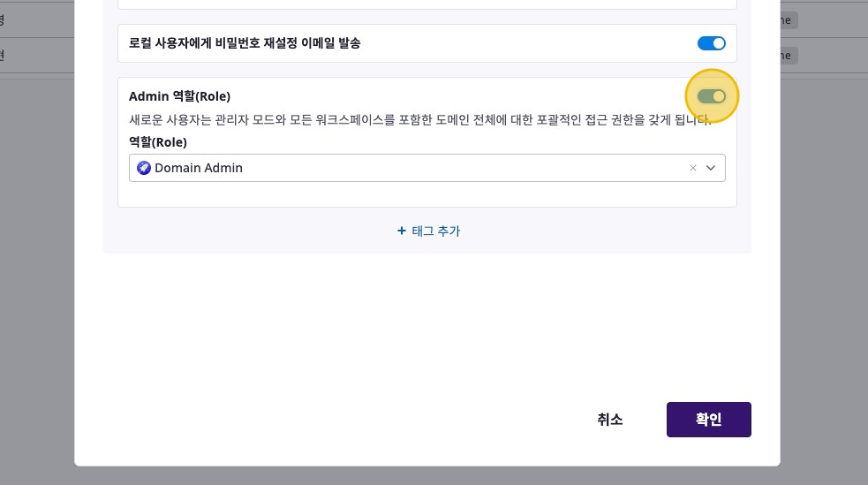
Task: Toggle the local user password reset email switch
Action: (711, 43)
